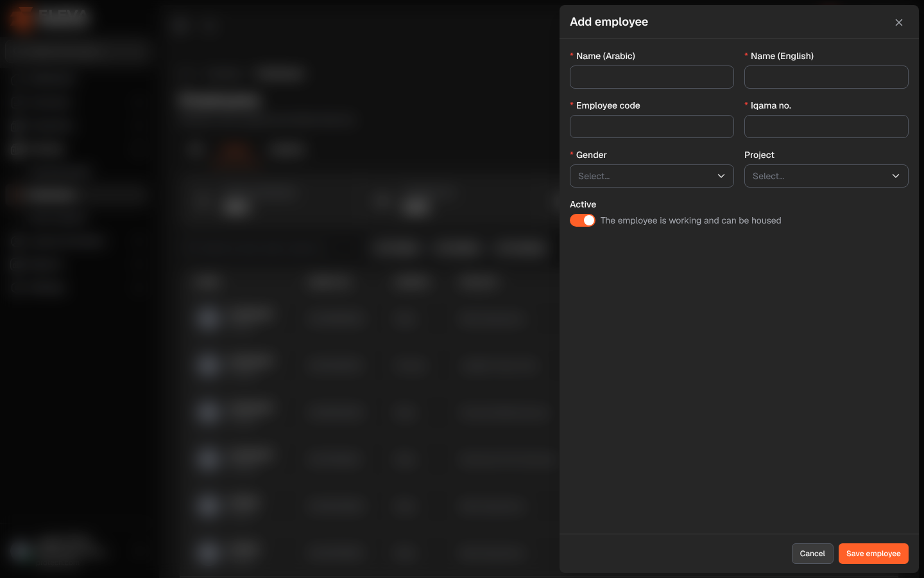Click the Name (Arabic) input field
The width and height of the screenshot is (924, 578).
pos(652,77)
